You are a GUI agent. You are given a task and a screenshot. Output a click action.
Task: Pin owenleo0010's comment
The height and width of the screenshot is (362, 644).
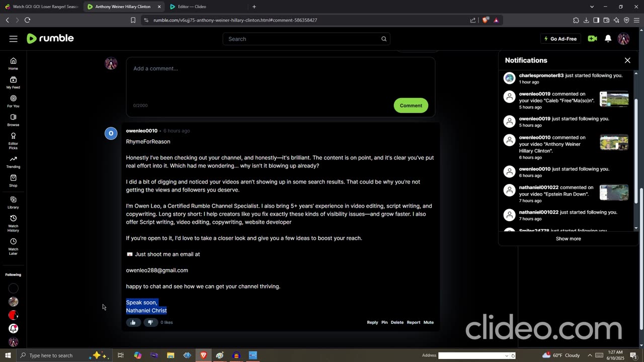coord(384,322)
